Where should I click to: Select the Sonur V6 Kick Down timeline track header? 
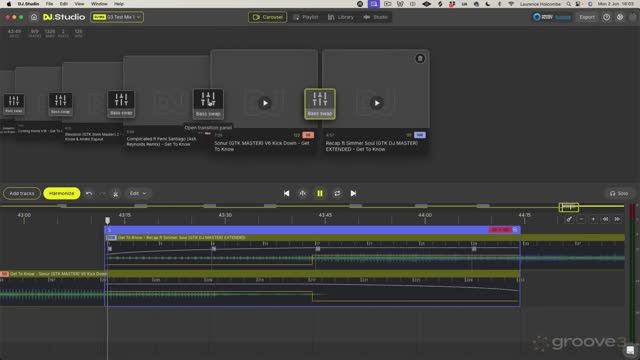click(260, 274)
